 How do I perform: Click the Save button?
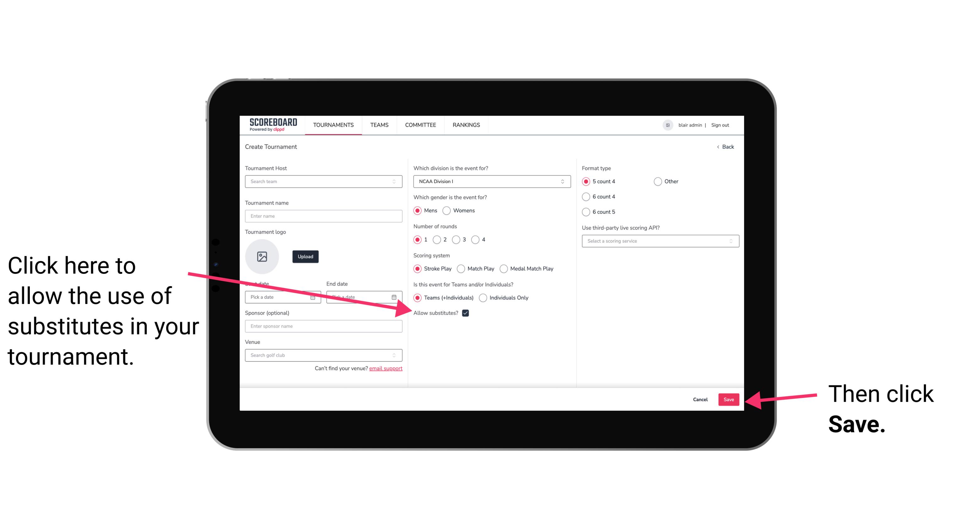coord(729,399)
